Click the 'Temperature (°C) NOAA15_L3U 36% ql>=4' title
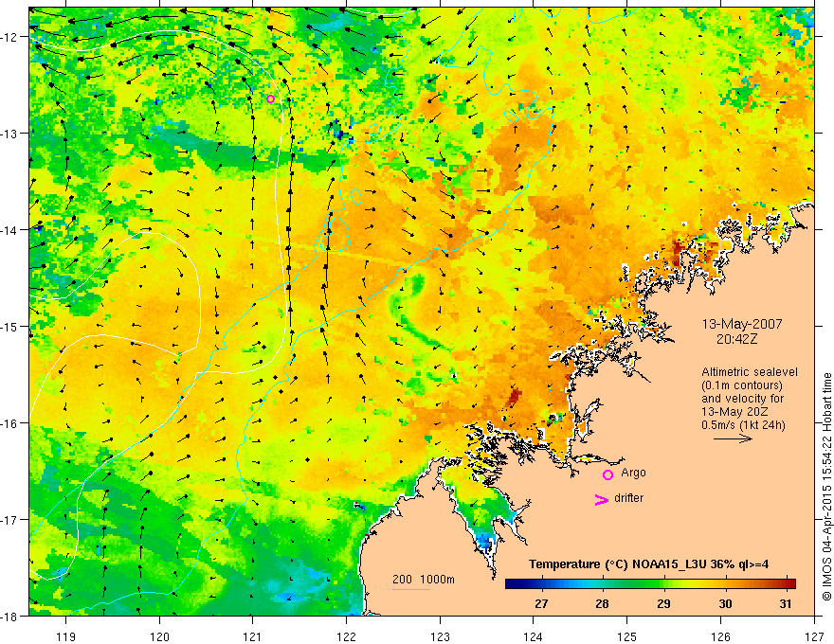 pyautogui.click(x=648, y=564)
